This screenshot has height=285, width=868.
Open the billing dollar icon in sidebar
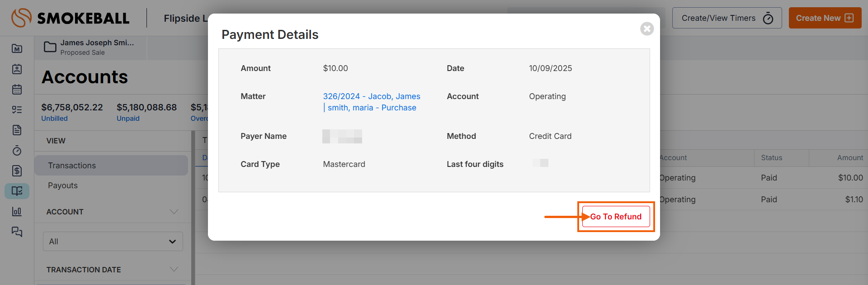[x=17, y=171]
